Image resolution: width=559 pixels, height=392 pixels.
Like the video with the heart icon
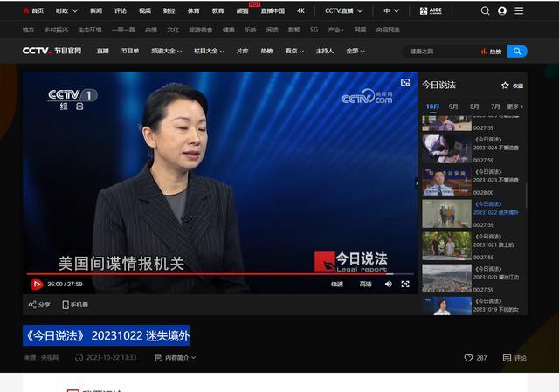[468, 358]
